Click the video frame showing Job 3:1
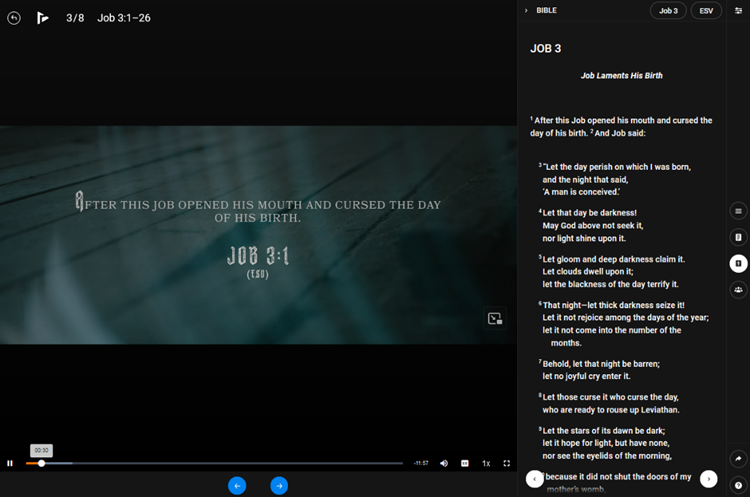 pyautogui.click(x=258, y=235)
